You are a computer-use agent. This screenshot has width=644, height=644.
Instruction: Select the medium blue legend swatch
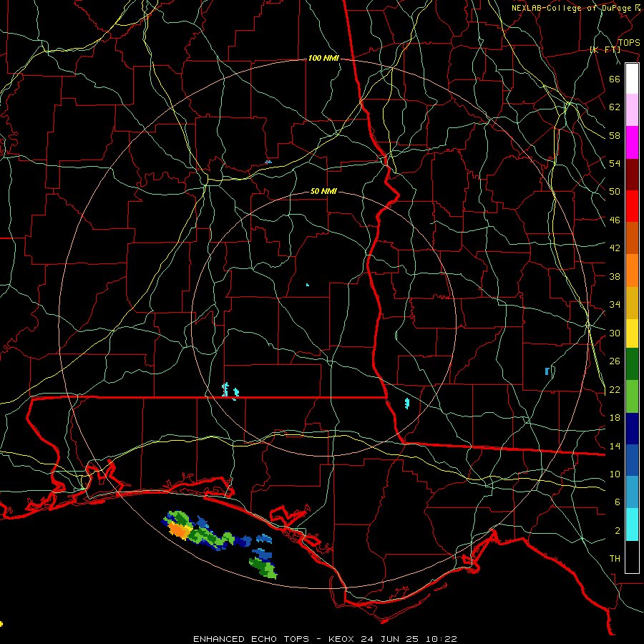pyautogui.click(x=632, y=460)
